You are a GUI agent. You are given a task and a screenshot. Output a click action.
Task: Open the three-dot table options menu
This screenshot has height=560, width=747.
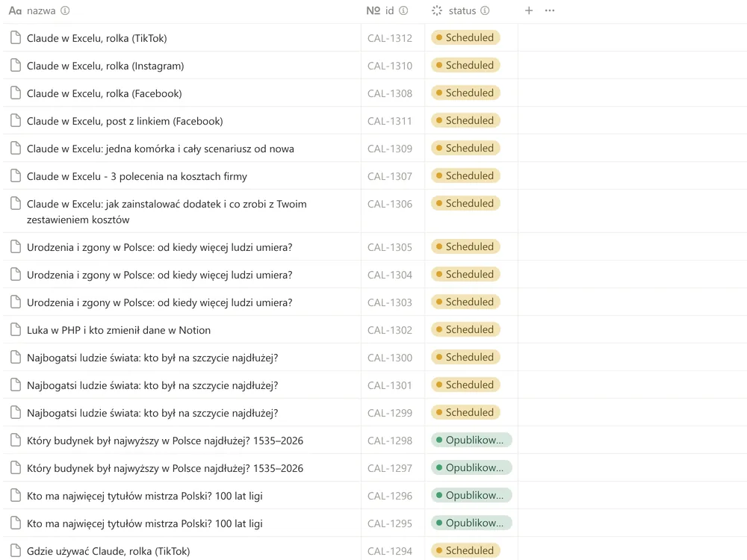(550, 10)
